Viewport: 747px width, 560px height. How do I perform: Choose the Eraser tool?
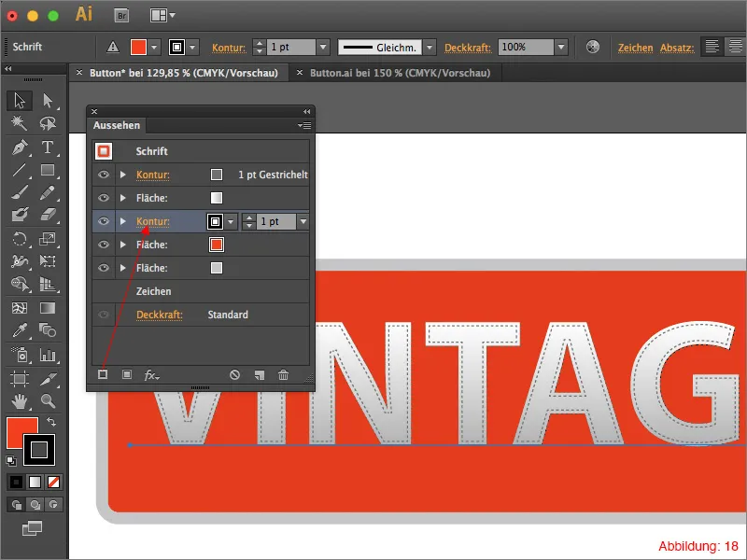(x=48, y=215)
